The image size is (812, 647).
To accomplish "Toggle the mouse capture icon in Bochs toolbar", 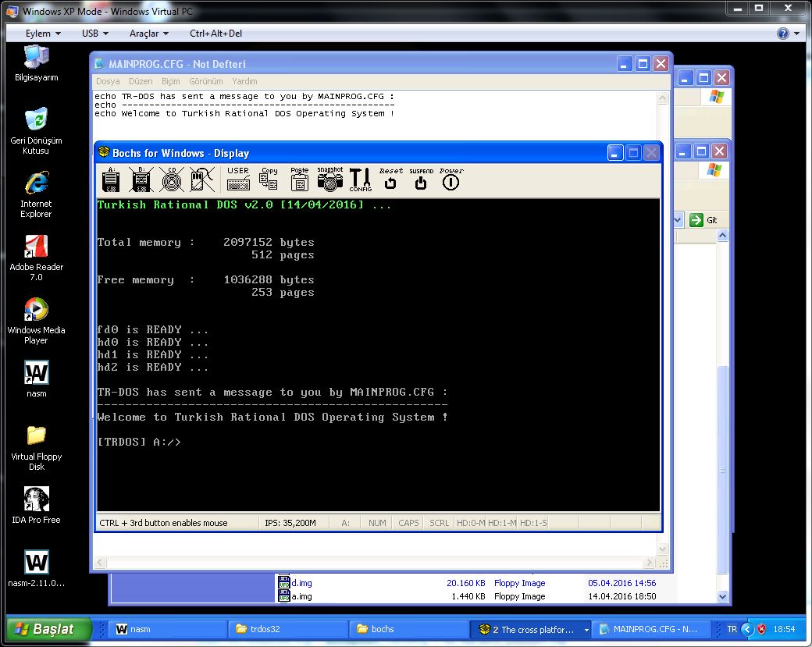I will [x=202, y=180].
